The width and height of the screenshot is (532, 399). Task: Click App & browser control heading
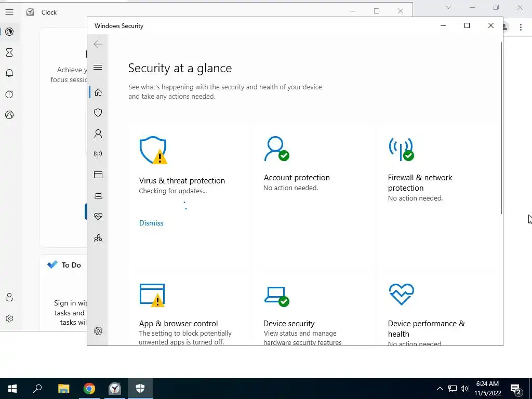pos(179,323)
